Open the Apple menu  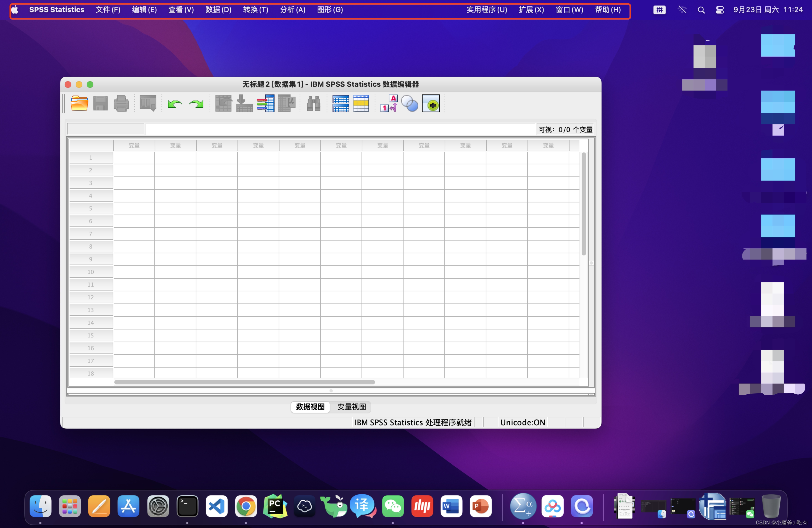[x=15, y=10]
